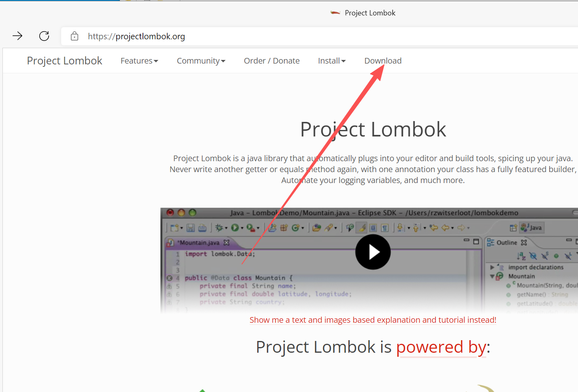Image resolution: width=578 pixels, height=392 pixels.
Task: Click the browser forward arrow button
Action: pyautogui.click(x=17, y=36)
